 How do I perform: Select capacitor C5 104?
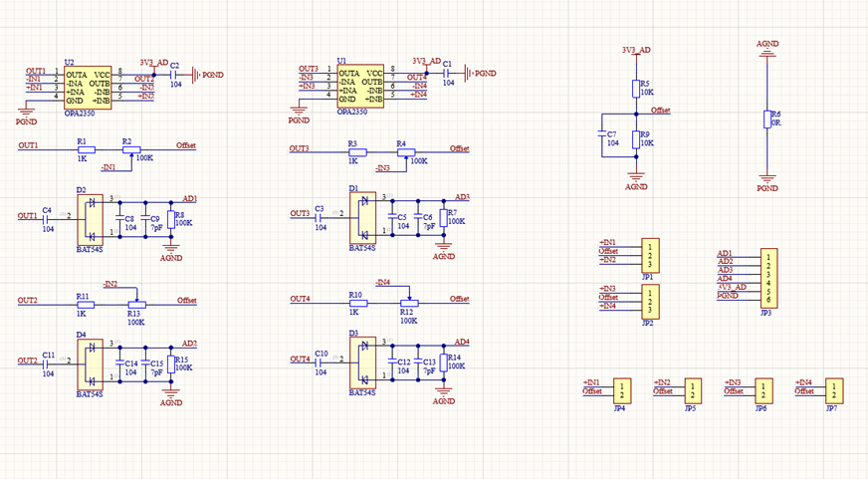pyautogui.click(x=392, y=216)
